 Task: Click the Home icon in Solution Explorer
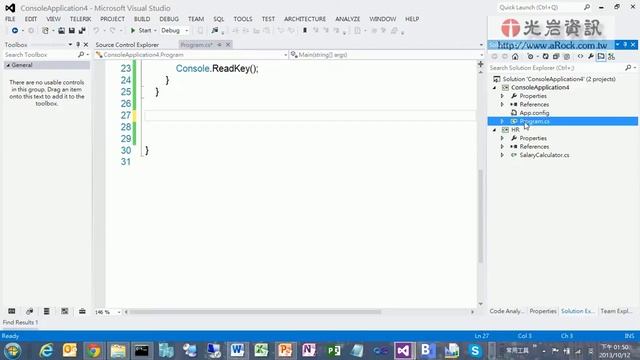[x=515, y=57]
